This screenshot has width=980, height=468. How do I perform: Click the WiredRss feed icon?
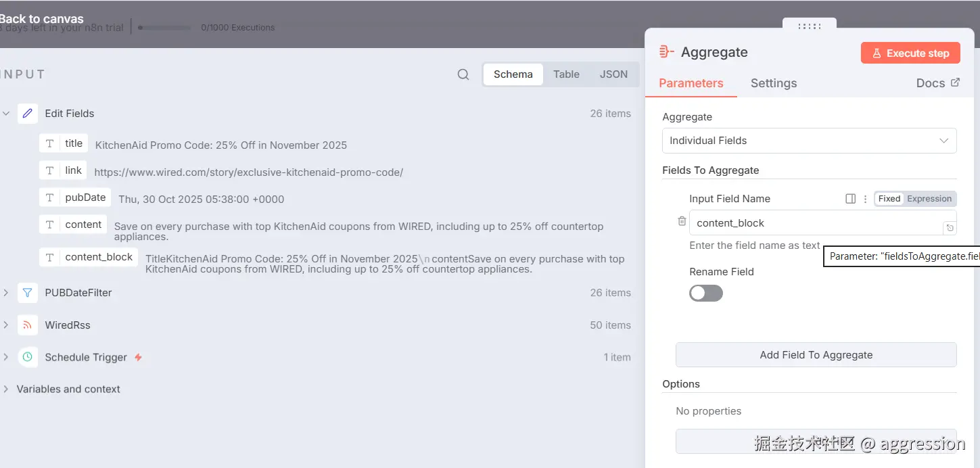27,325
